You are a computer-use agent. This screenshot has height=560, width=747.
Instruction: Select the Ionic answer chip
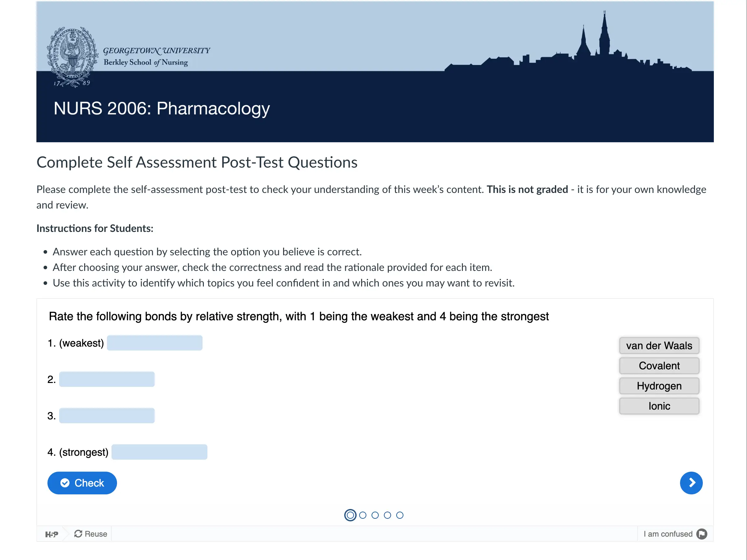pyautogui.click(x=659, y=406)
